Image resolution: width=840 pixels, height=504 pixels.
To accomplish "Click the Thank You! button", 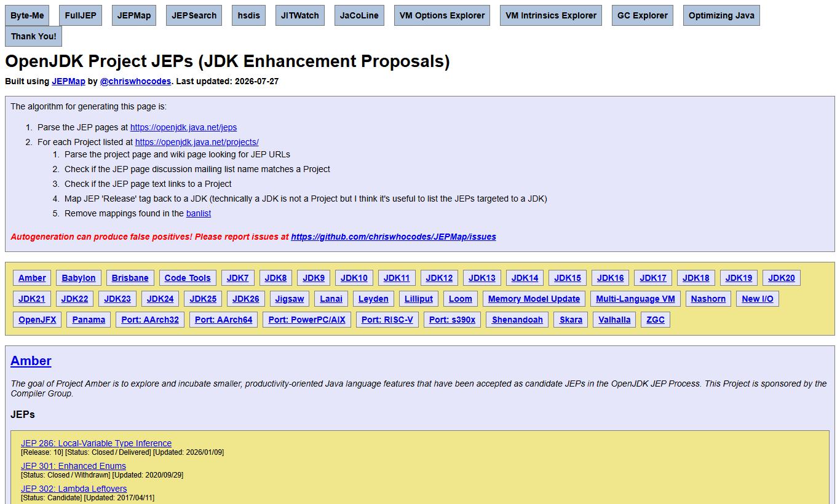I will [33, 36].
